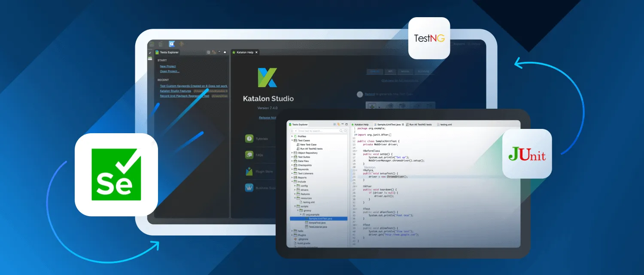
Task: Expand the Data Files node
Action: pyautogui.click(x=292, y=161)
